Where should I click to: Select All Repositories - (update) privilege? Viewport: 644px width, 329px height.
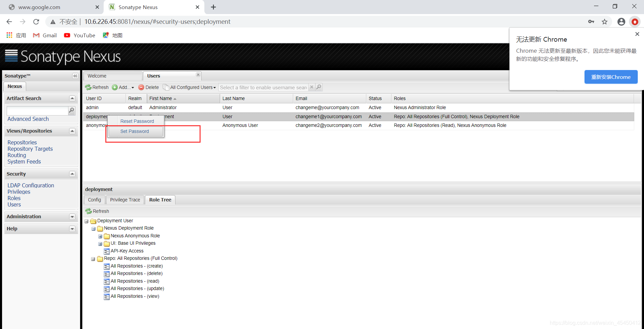pyautogui.click(x=137, y=288)
